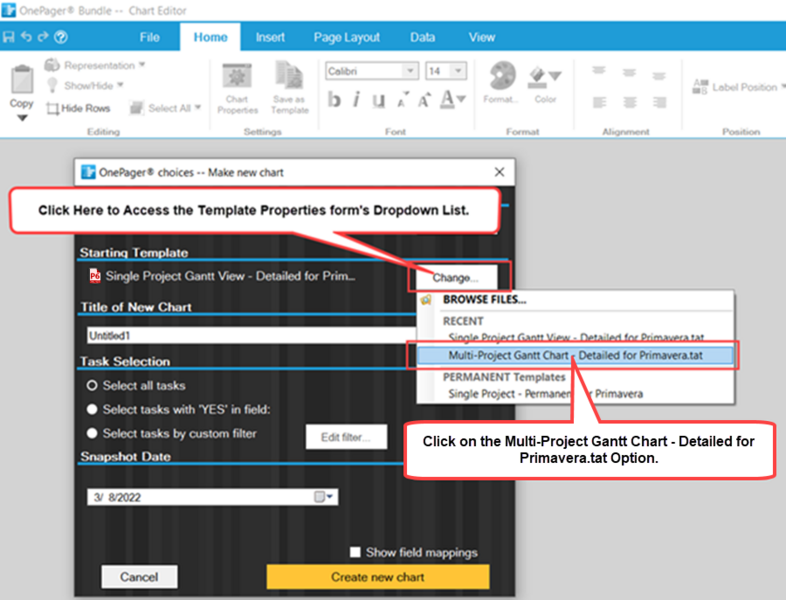
Task: Click the Save icon in quick access bar
Action: 9,37
